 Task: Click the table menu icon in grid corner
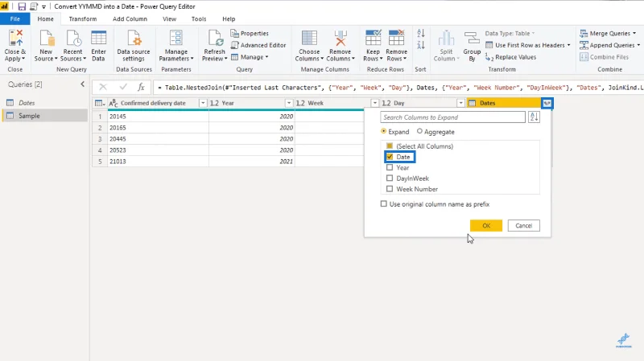tap(100, 104)
